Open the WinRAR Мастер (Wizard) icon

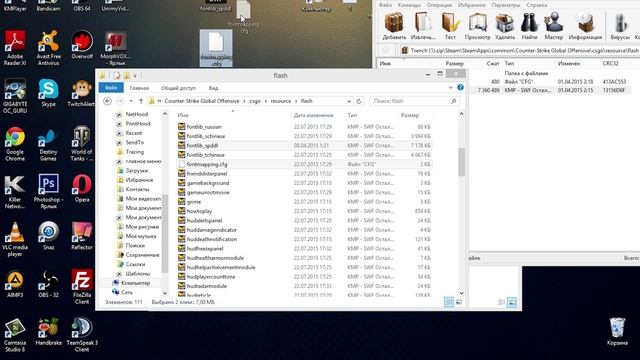click(x=554, y=26)
